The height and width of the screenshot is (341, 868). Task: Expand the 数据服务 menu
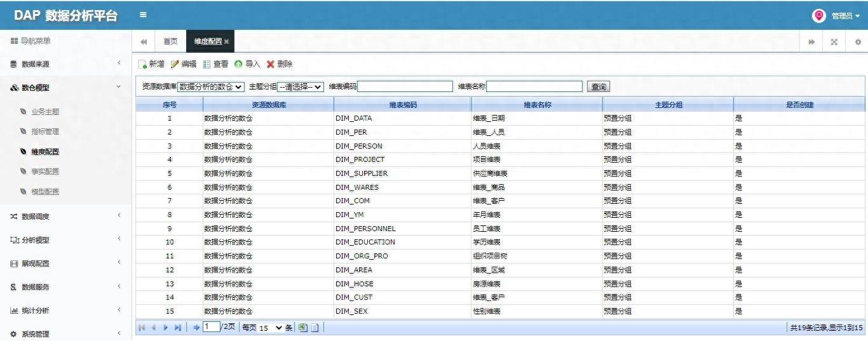pyautogui.click(x=66, y=287)
